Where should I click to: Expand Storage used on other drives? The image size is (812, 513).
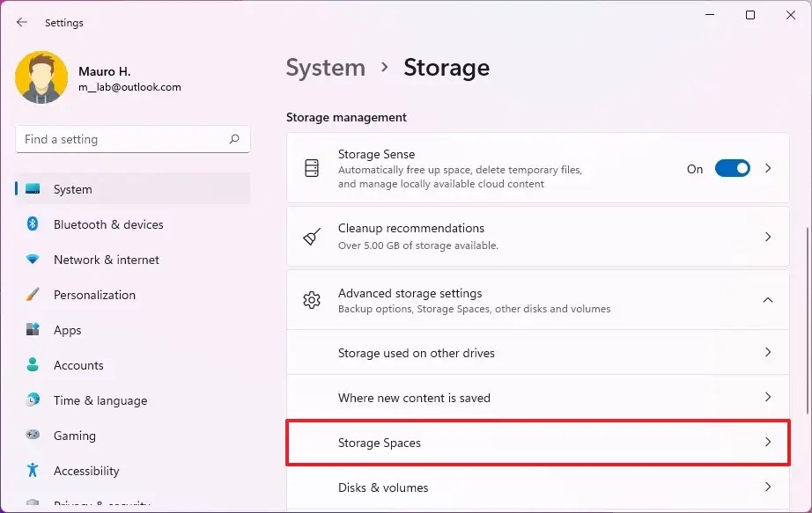[767, 353]
